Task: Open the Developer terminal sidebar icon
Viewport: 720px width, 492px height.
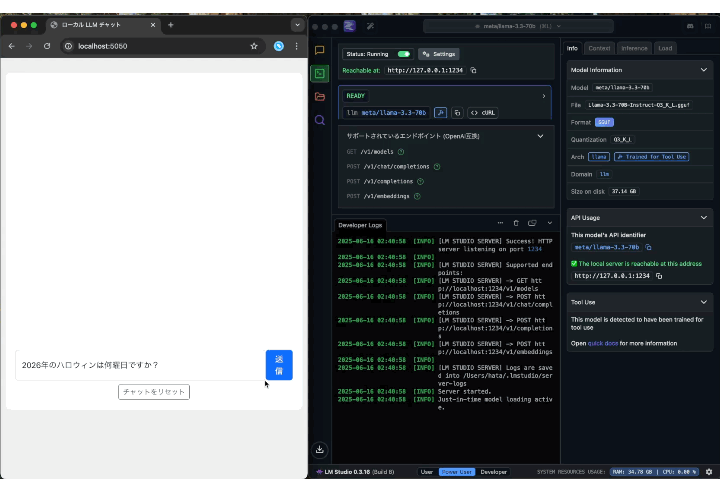Action: [x=320, y=74]
